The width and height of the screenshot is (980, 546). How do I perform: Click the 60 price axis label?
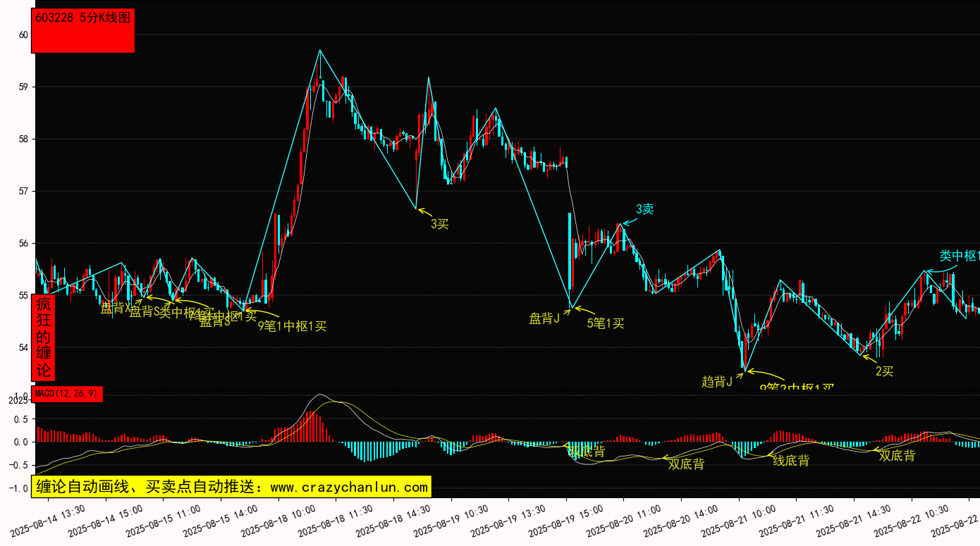23,35
